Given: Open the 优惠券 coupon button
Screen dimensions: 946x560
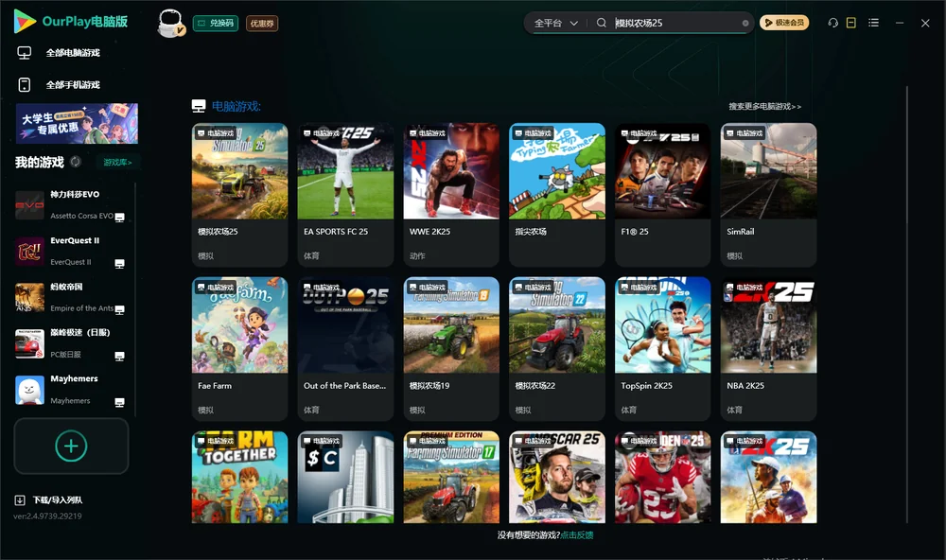Looking at the screenshot, I should (x=262, y=24).
